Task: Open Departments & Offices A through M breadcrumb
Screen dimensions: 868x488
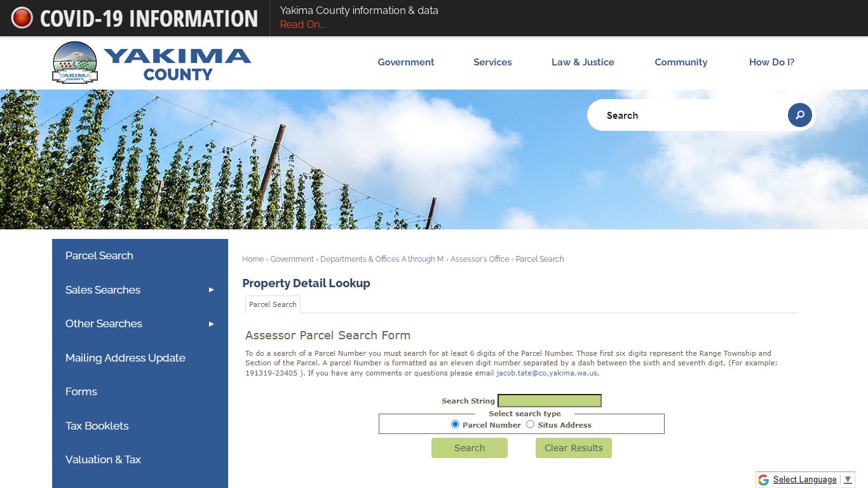Action: click(382, 259)
